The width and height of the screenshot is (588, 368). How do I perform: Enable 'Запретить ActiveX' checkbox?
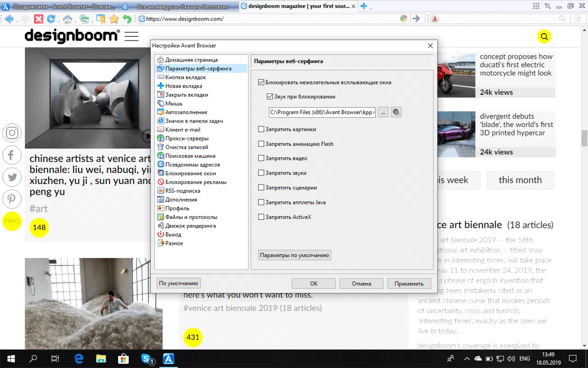(x=261, y=217)
